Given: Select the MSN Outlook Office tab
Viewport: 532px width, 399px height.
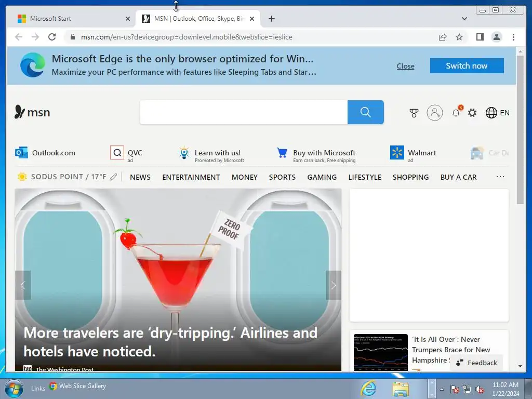Looking at the screenshot, I should tap(198, 19).
